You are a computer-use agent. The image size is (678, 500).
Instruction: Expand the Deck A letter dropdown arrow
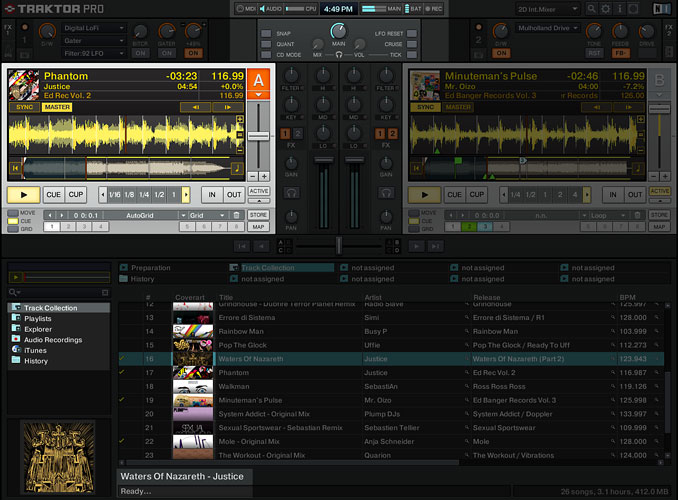click(x=258, y=95)
